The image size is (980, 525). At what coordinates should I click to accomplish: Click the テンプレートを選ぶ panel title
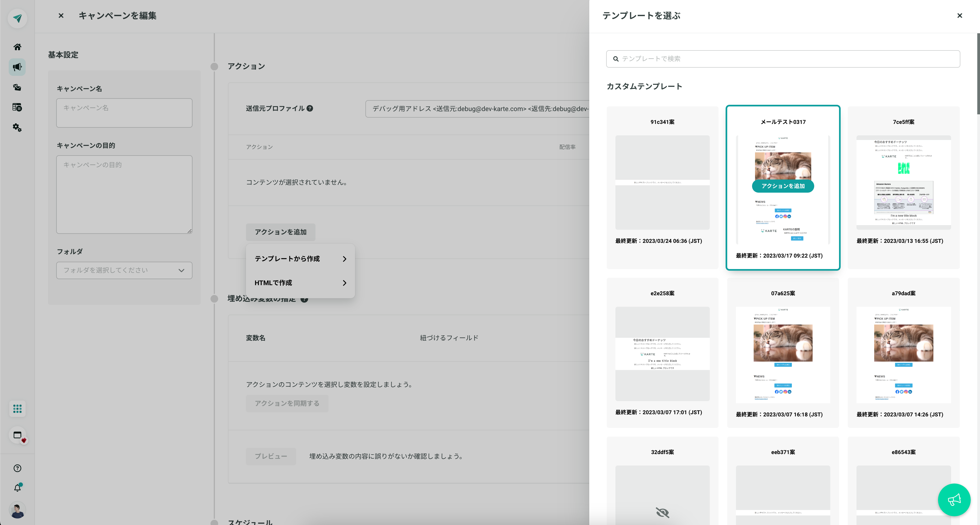click(x=641, y=16)
